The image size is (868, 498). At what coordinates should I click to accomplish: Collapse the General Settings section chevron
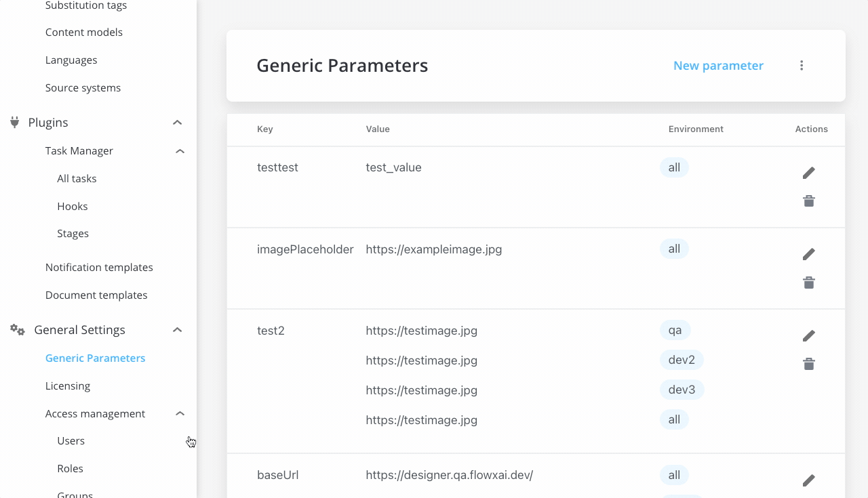coord(178,330)
